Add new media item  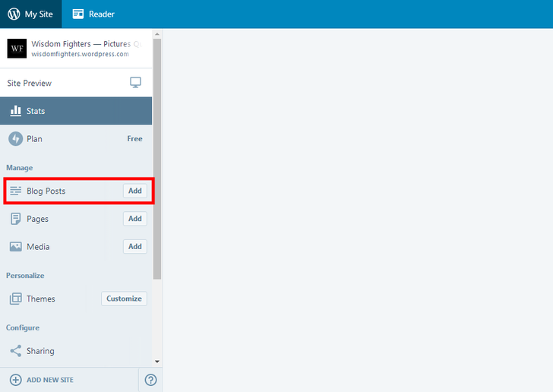pos(134,247)
